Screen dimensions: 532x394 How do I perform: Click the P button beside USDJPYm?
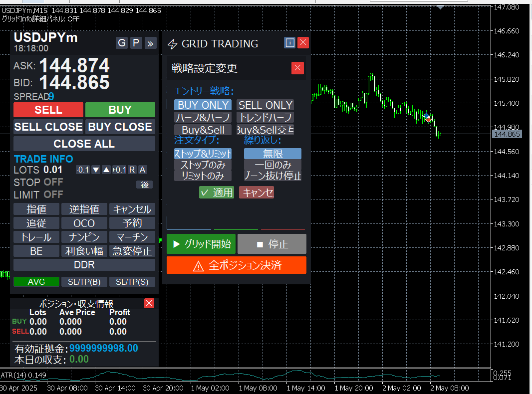(x=136, y=43)
